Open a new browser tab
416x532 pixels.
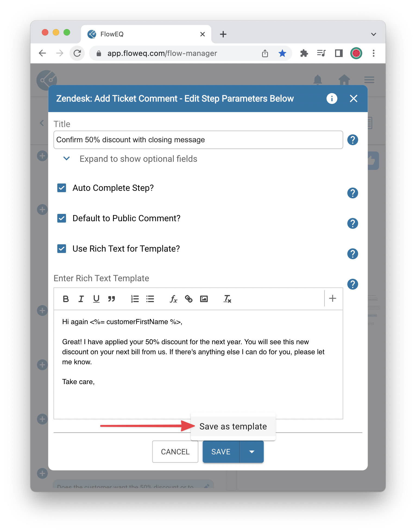(223, 34)
